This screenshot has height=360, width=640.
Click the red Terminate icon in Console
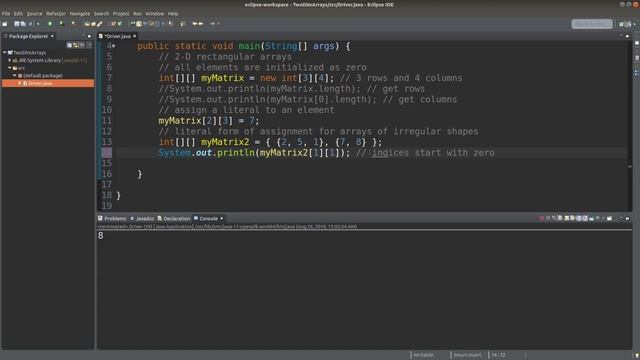click(541, 218)
